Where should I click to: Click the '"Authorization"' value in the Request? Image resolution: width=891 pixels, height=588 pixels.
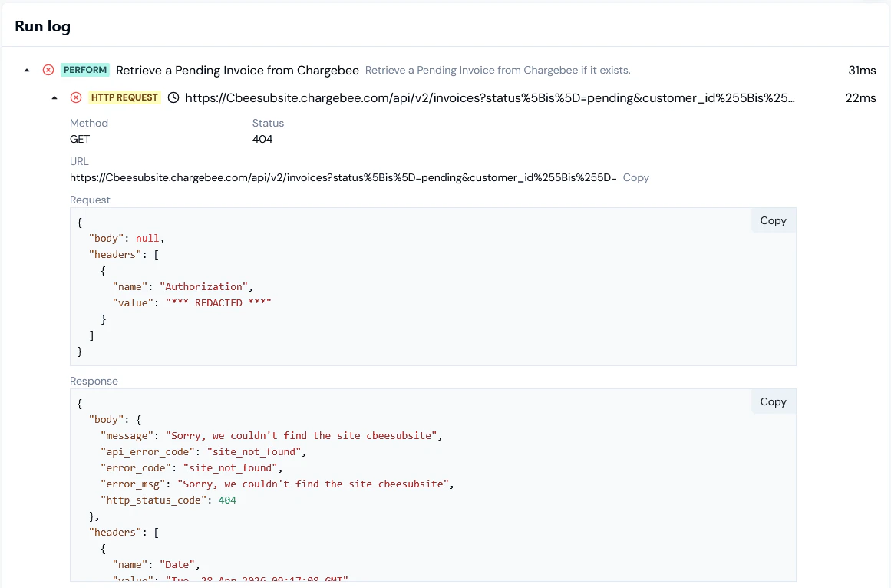(204, 287)
